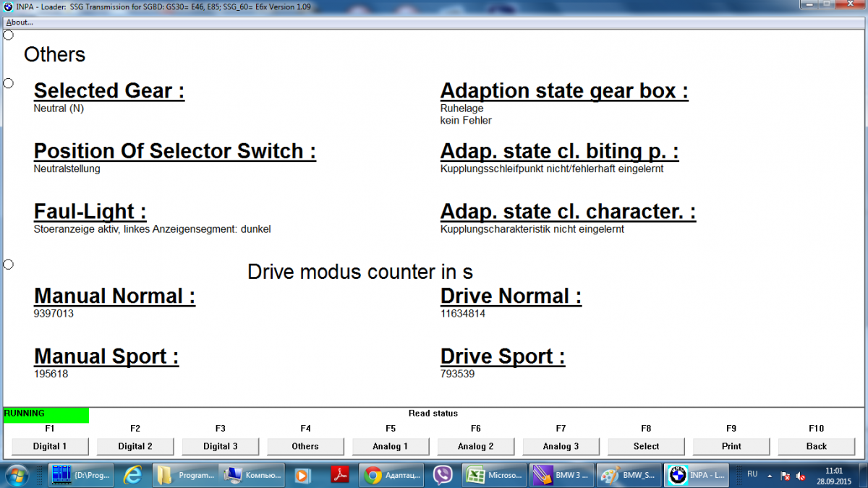Screen dimensions: 868x488
Task: Click the Adaption state gear box heading
Action: click(564, 91)
